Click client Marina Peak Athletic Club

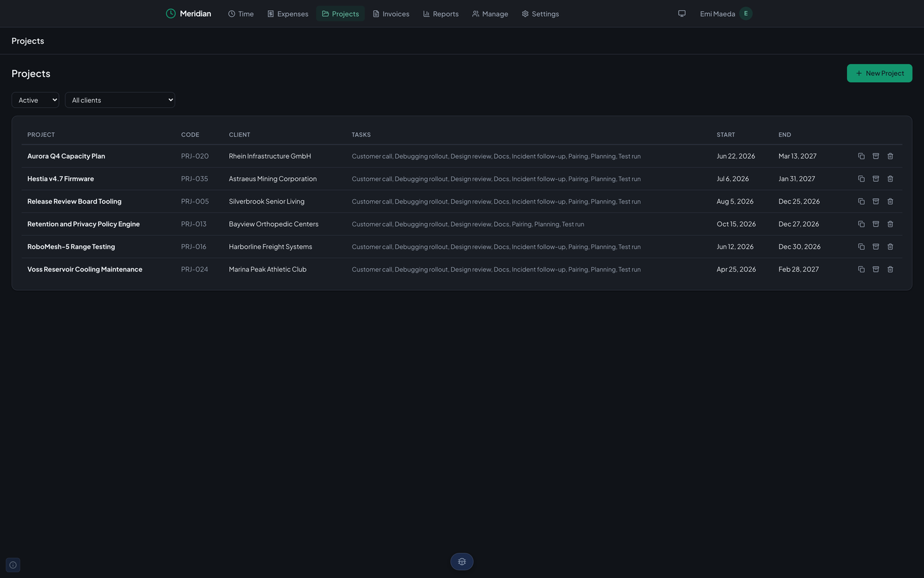268,269
